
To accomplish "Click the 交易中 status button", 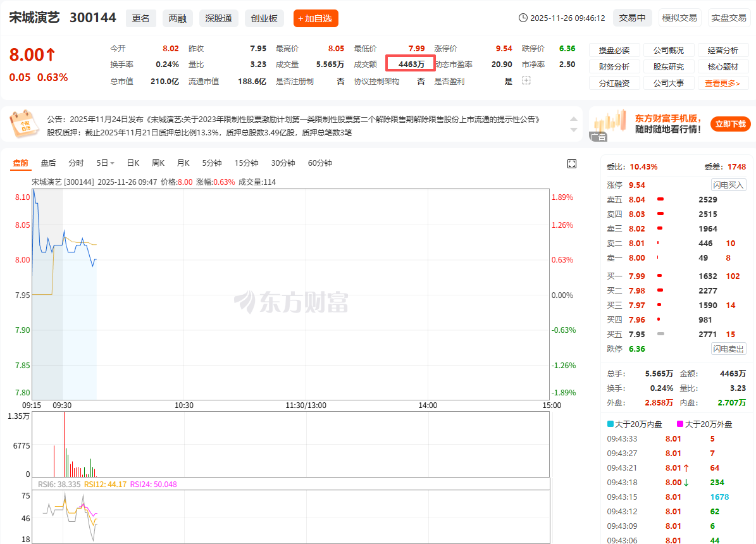I will pyautogui.click(x=632, y=18).
